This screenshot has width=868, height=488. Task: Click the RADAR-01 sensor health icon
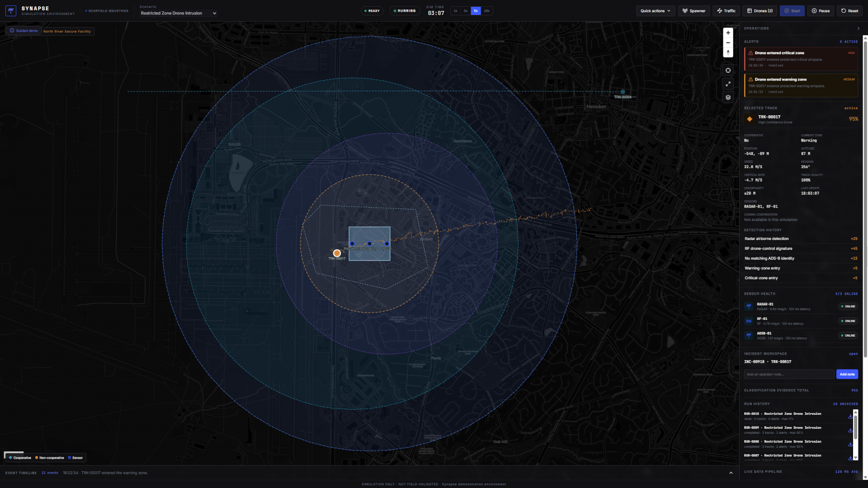click(749, 306)
